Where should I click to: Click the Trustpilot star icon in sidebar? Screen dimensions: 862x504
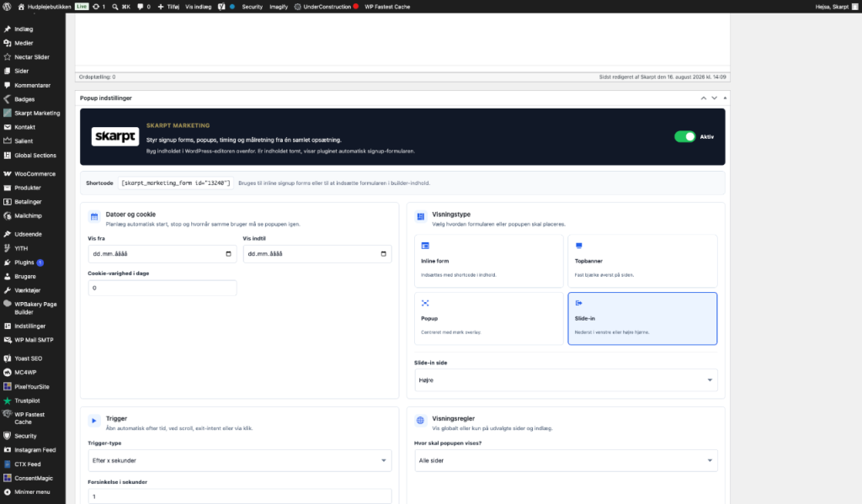(x=7, y=401)
